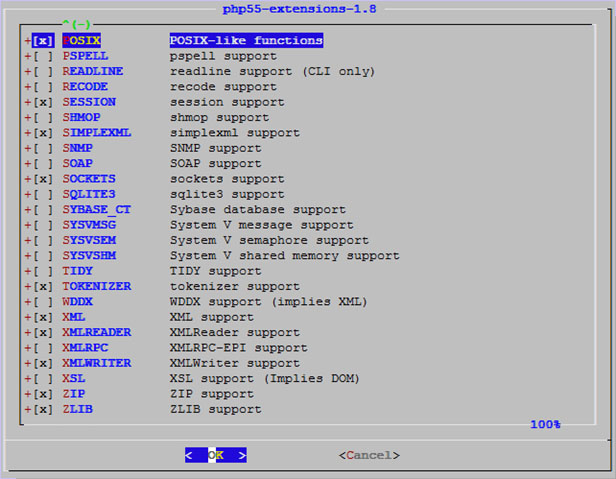Click 'WDDX support (implies XML)' description
Viewport: 616px width, 479px height.
pyautogui.click(x=269, y=302)
